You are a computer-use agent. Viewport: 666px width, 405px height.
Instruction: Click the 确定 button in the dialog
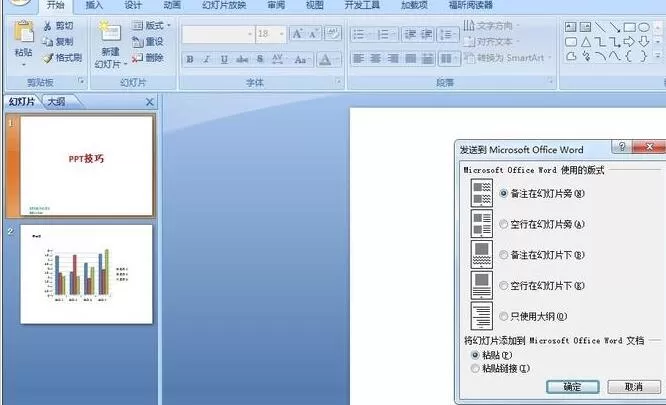tap(573, 387)
